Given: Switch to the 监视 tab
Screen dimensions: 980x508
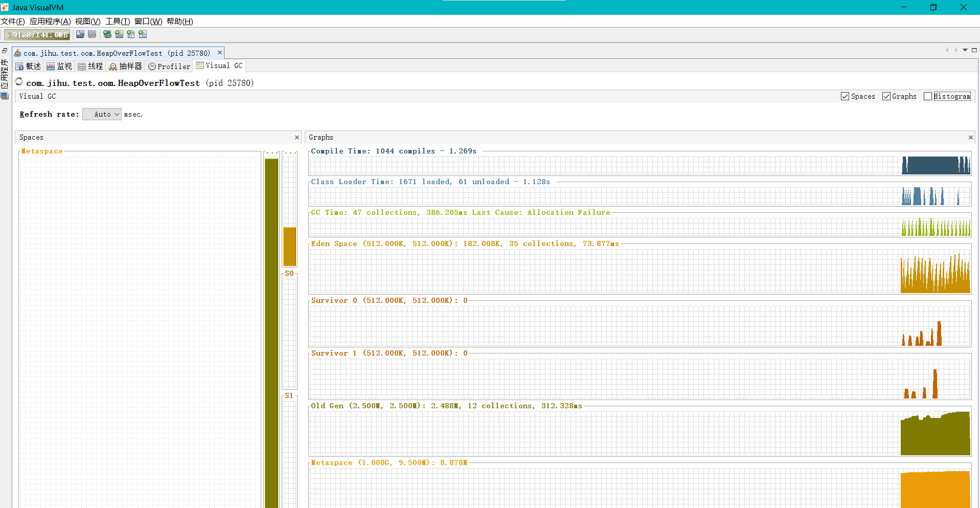Looking at the screenshot, I should [x=59, y=66].
